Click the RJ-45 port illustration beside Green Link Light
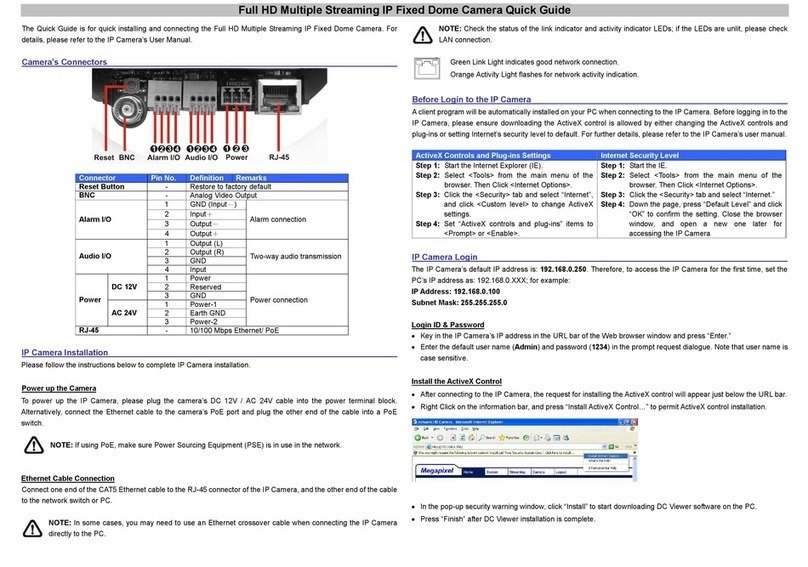This screenshot has height=567, width=808. [427, 68]
